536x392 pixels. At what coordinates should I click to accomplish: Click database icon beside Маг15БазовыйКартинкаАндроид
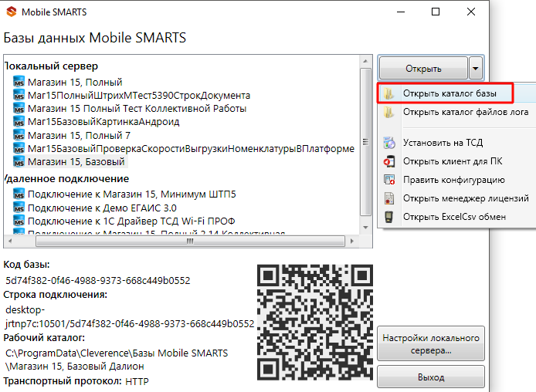(19, 122)
